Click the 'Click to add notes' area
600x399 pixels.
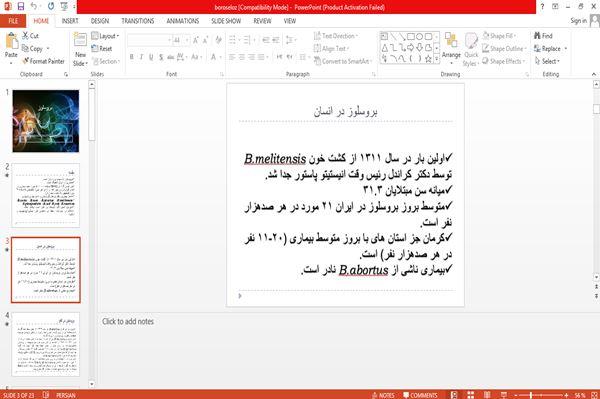click(x=128, y=321)
